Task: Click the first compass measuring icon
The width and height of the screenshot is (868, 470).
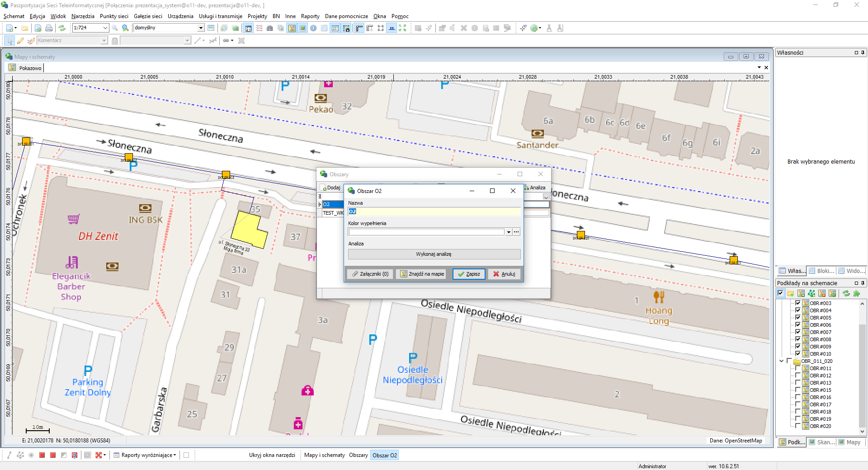Action: pos(549,28)
